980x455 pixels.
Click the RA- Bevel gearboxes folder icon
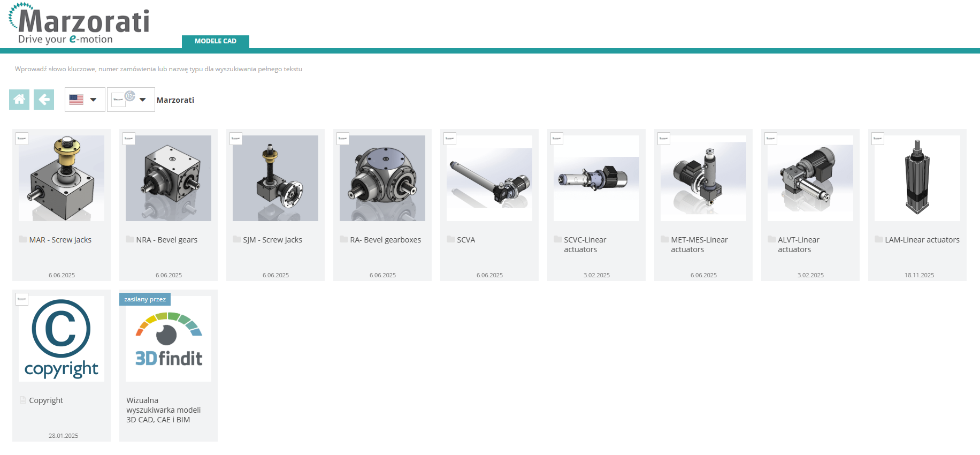click(344, 239)
